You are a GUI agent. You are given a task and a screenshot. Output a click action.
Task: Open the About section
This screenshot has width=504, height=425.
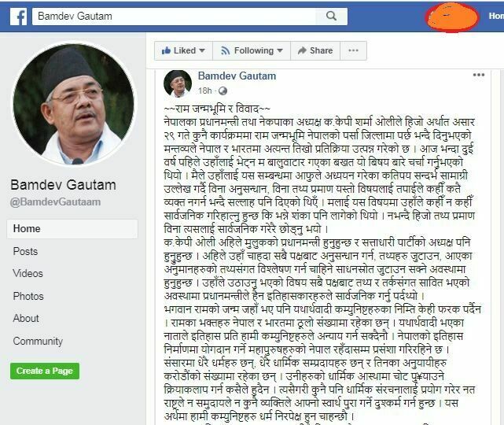tap(26, 318)
